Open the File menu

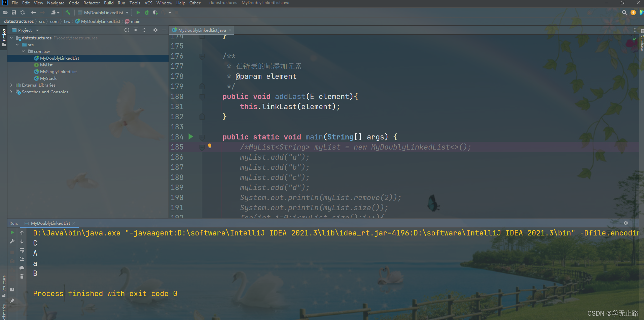(15, 3)
